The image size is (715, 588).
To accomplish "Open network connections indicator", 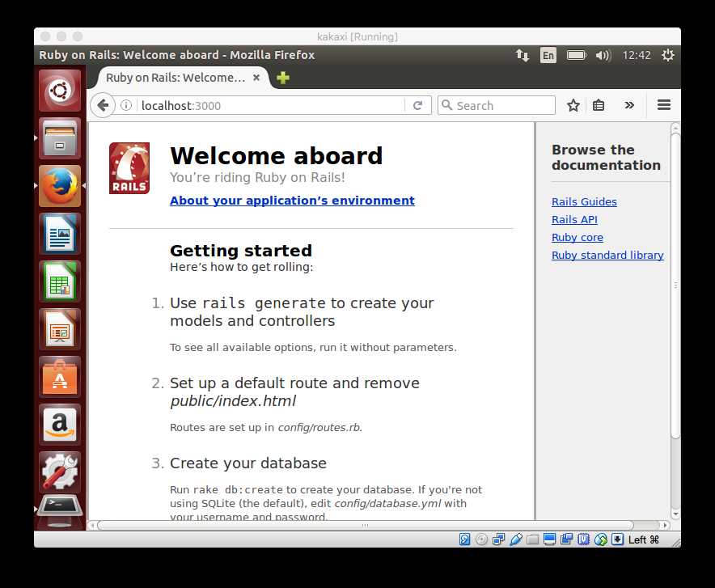I will click(522, 56).
